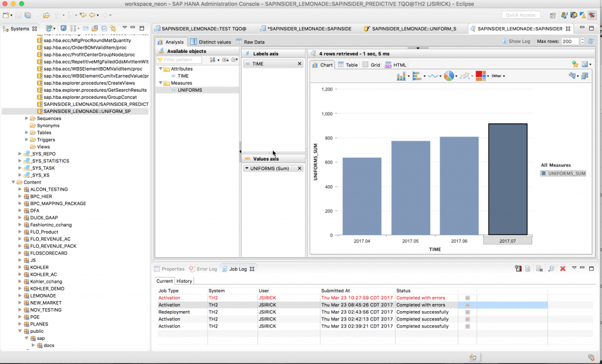The image size is (602, 364).
Task: Expand the KOHLER_DEMO package
Action: tap(20, 288)
